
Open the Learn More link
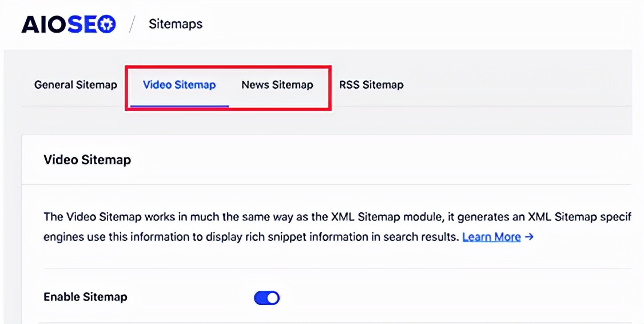[x=491, y=236]
